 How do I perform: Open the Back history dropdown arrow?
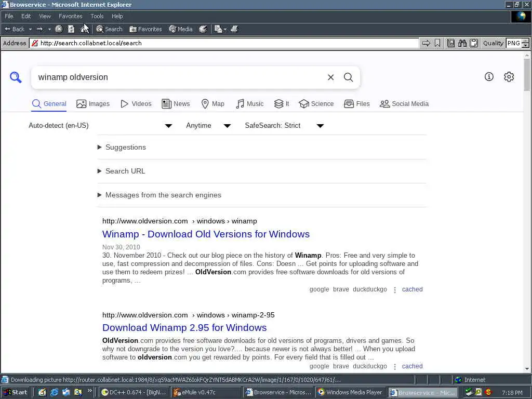30,29
